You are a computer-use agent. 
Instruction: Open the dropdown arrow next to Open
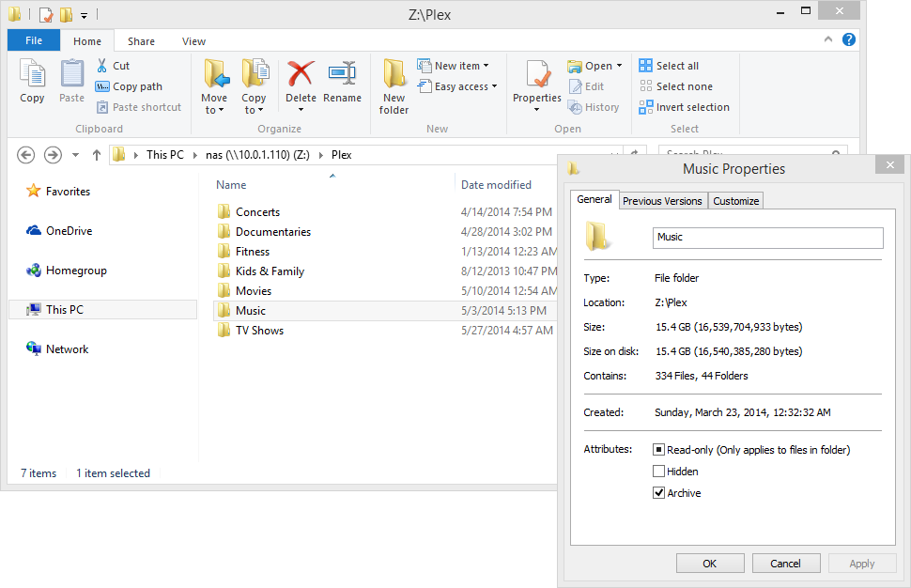619,66
